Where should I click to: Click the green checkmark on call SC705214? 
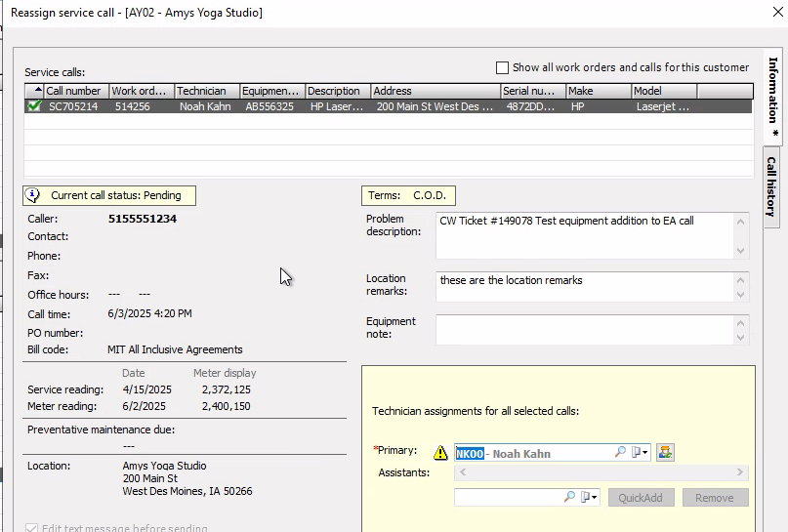[34, 106]
